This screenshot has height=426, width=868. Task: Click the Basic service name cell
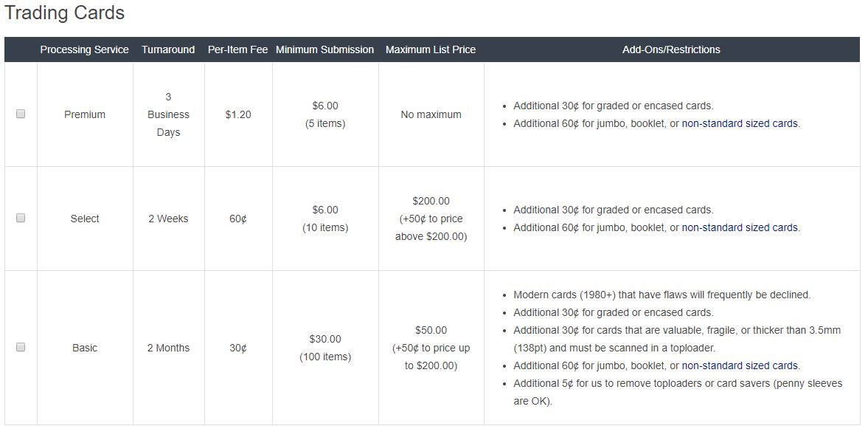[85, 348]
